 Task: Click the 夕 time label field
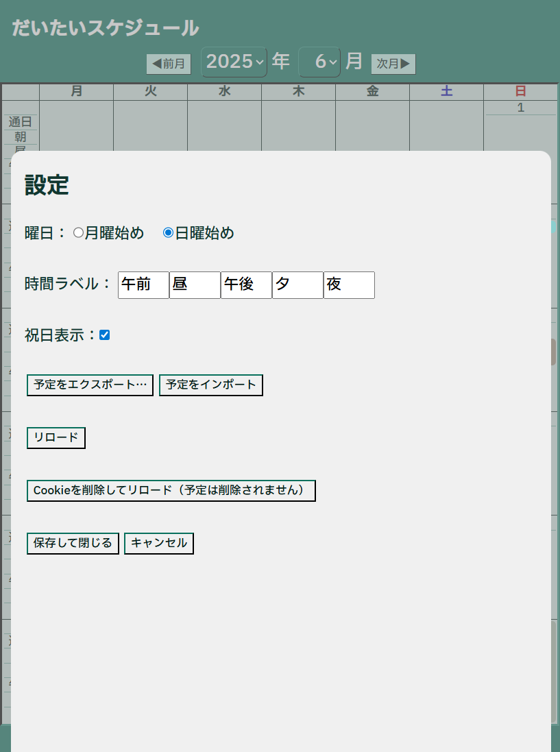tap(297, 285)
